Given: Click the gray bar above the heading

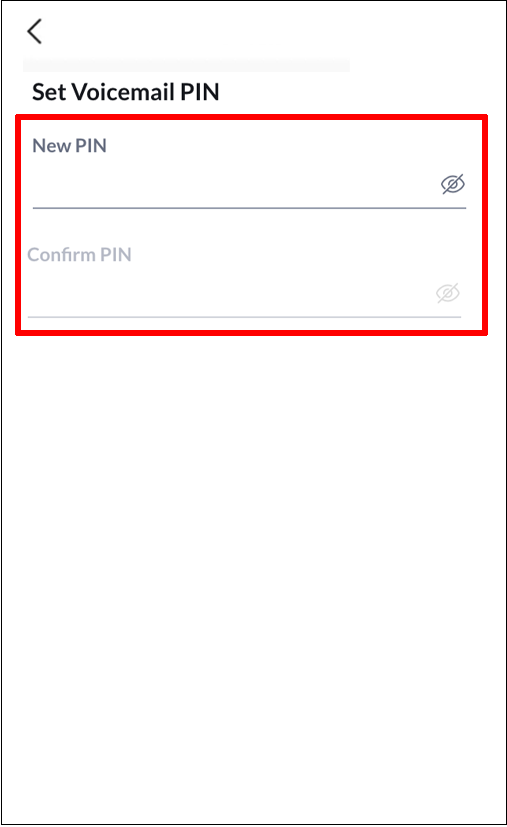Looking at the screenshot, I should pyautogui.click(x=186, y=65).
